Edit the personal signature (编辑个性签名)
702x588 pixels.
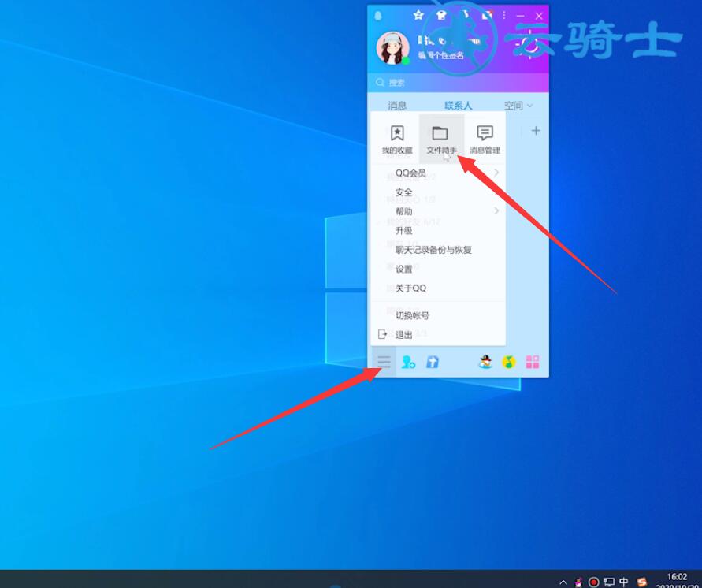coord(441,55)
